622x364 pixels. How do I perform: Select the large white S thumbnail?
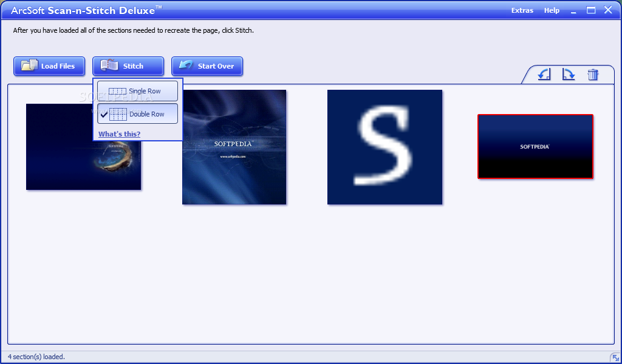coord(384,147)
